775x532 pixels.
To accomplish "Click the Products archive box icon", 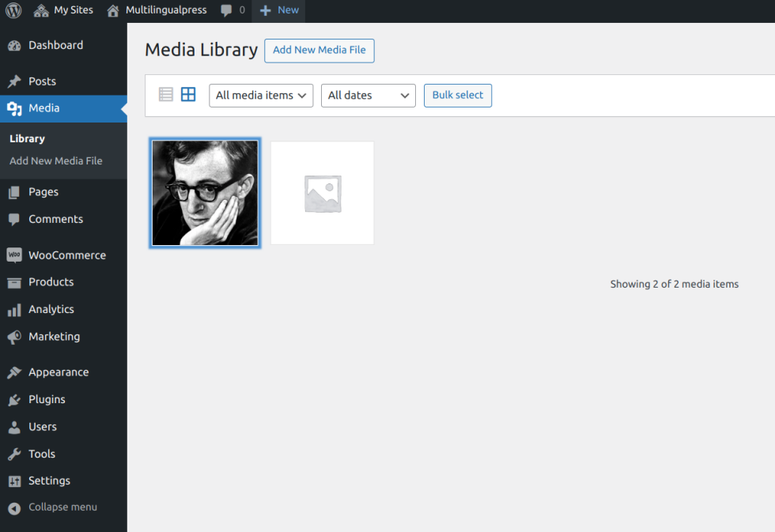I will click(x=14, y=282).
